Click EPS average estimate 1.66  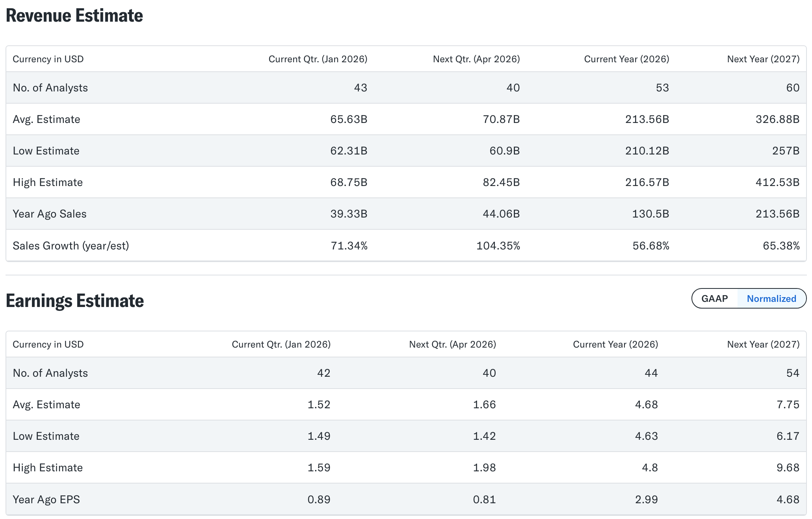pyautogui.click(x=484, y=404)
